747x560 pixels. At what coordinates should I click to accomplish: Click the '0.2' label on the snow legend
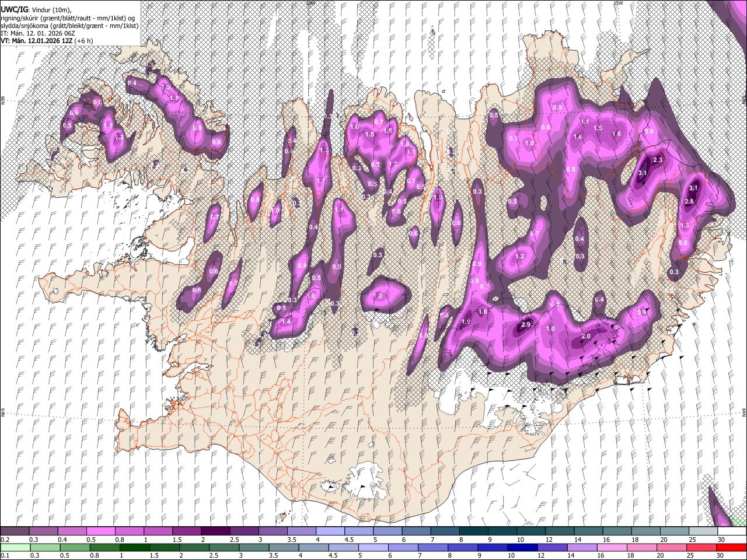[x=5, y=540]
